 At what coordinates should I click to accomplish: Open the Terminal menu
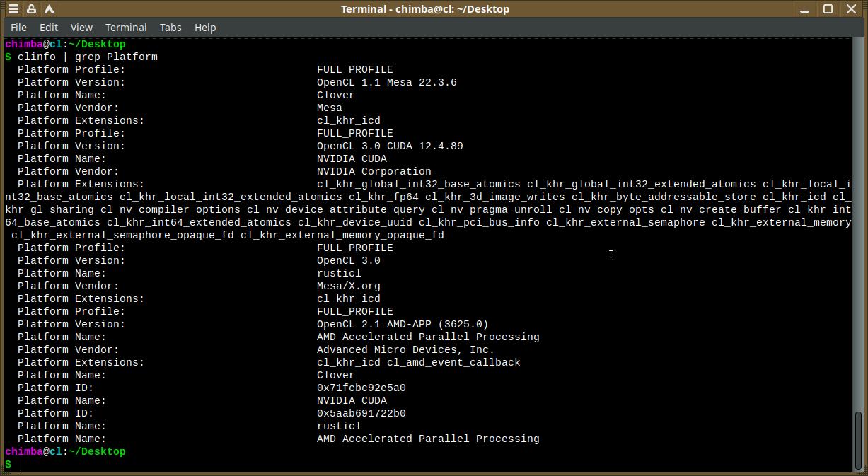pos(126,28)
